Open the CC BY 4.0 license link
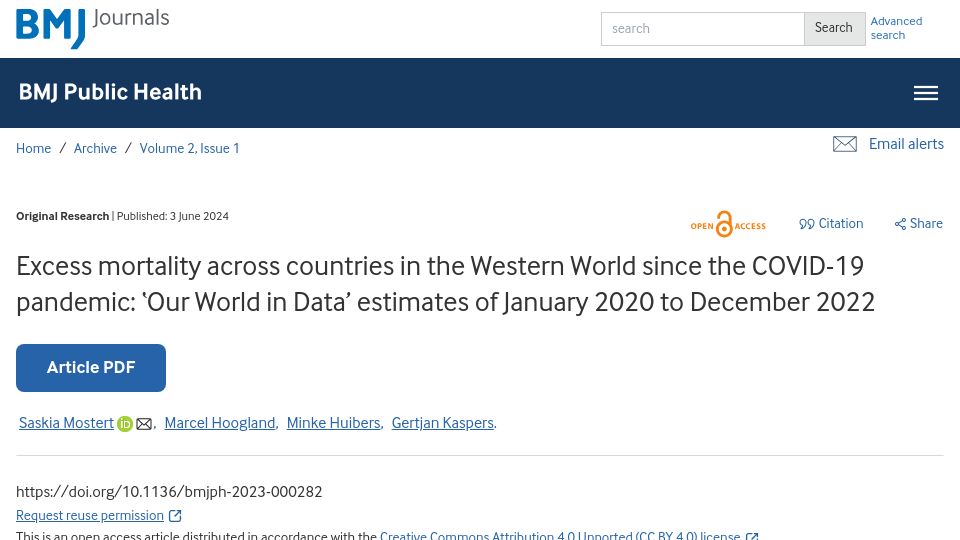This screenshot has height=540, width=960. [560, 535]
